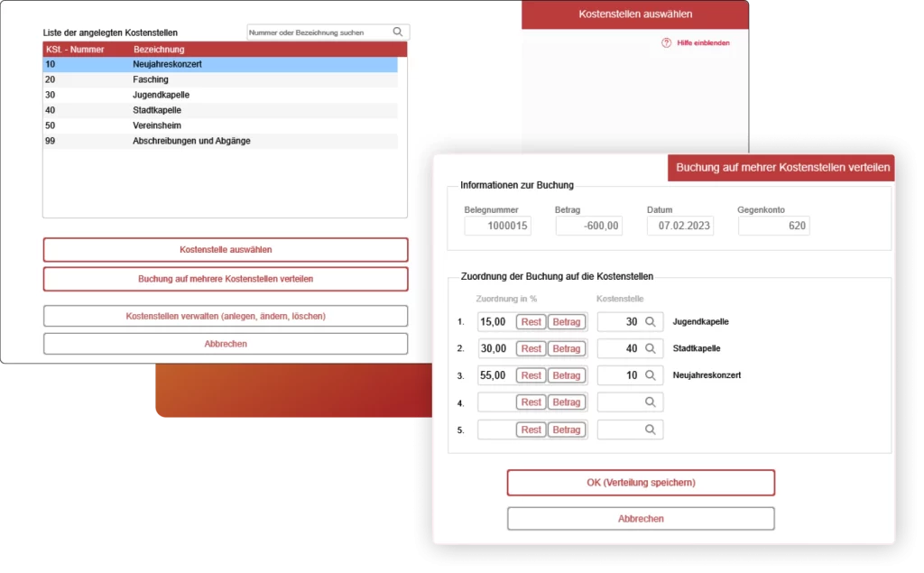
Task: Click Abbrechen in cost center selection window
Action: [x=225, y=344]
